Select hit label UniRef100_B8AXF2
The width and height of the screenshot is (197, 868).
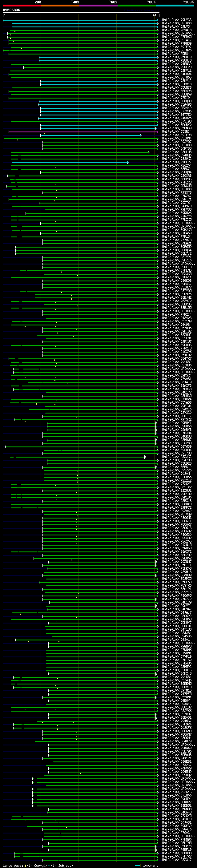177,552
